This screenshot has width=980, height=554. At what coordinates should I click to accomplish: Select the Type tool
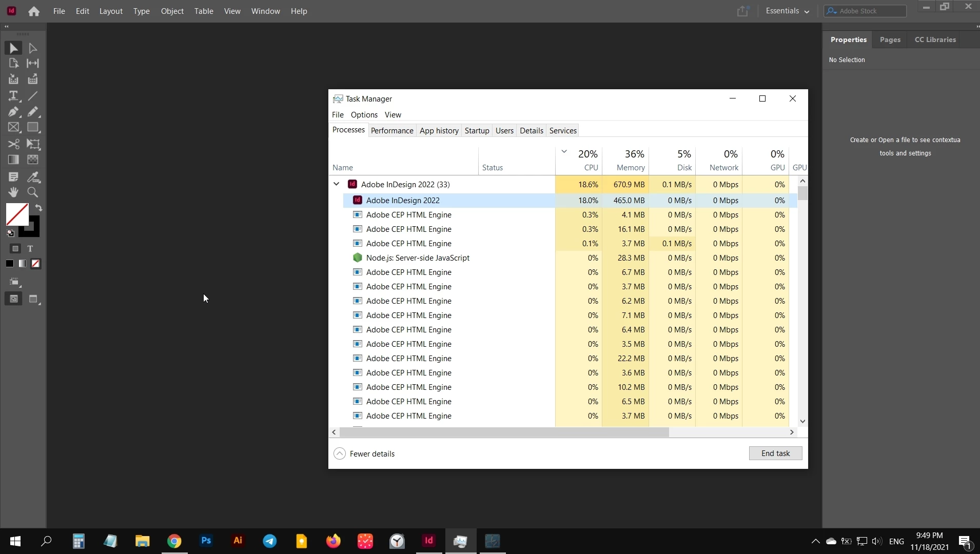[14, 96]
